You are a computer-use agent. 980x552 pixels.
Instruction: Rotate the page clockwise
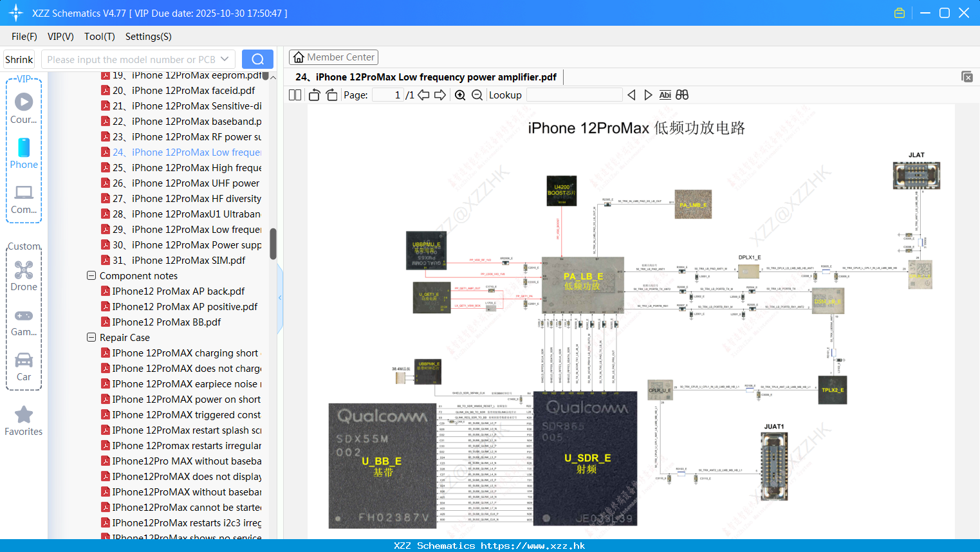coord(332,95)
